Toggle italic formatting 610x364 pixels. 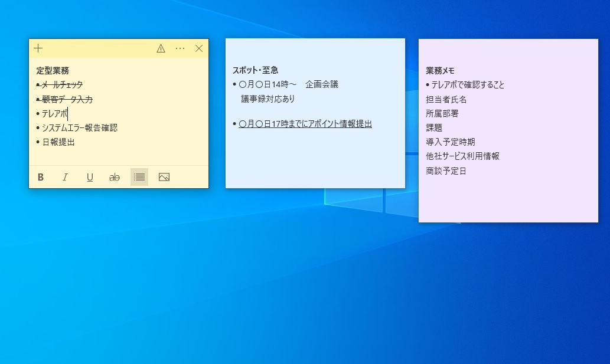point(66,177)
